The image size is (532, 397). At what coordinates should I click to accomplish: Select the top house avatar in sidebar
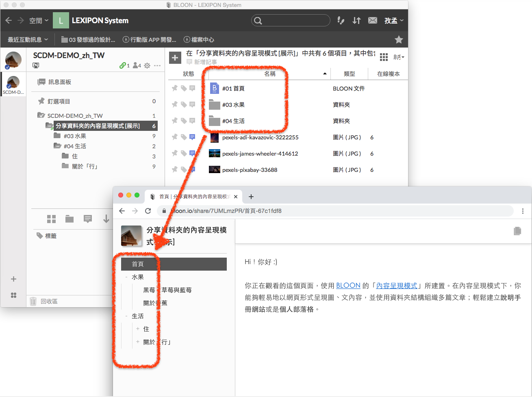[13, 60]
